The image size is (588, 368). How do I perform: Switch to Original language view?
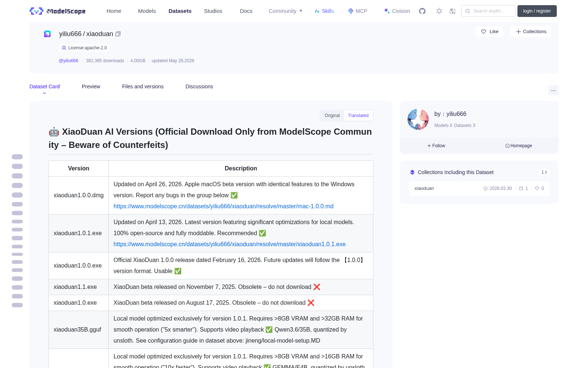(332, 116)
